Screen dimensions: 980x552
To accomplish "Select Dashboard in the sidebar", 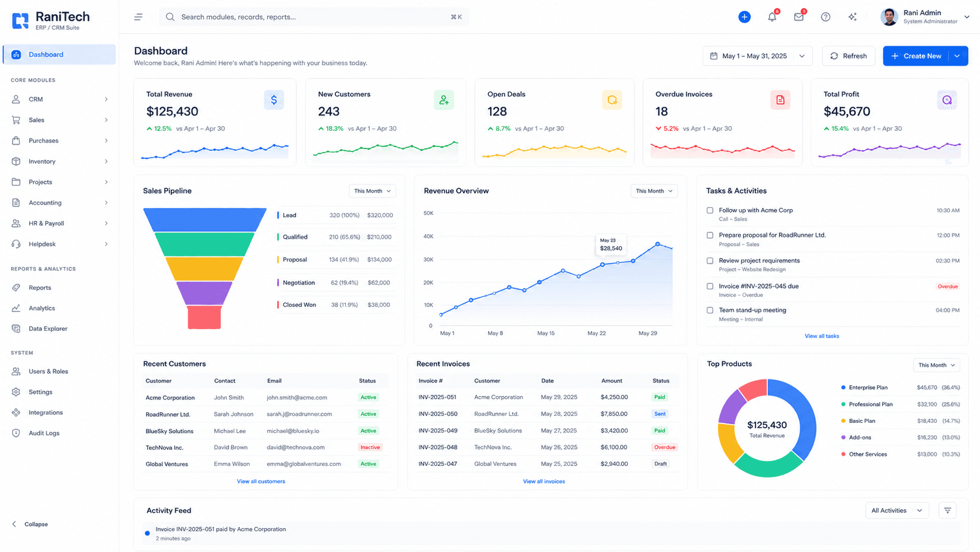I will click(x=59, y=55).
